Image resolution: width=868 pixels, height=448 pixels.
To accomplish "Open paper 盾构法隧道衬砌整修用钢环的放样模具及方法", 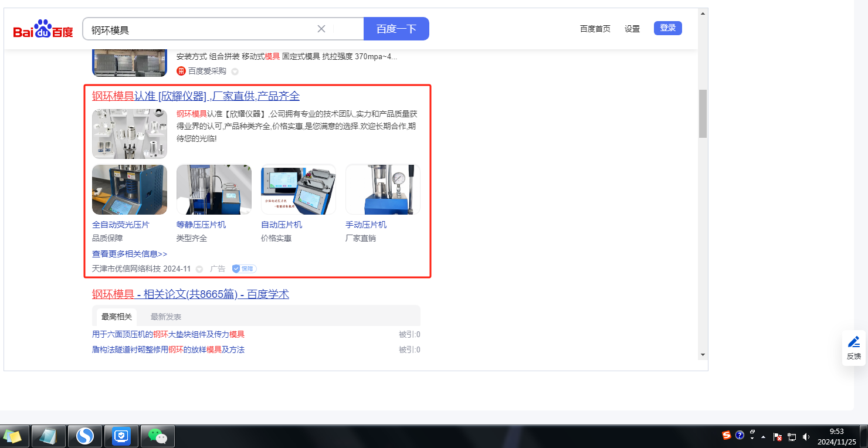I will coord(168,349).
